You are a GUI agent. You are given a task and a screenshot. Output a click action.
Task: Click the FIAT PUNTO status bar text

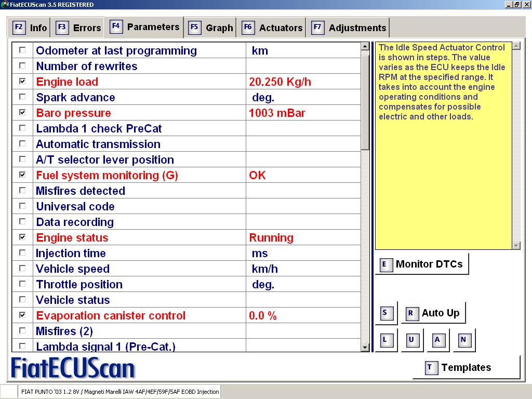tap(120, 392)
